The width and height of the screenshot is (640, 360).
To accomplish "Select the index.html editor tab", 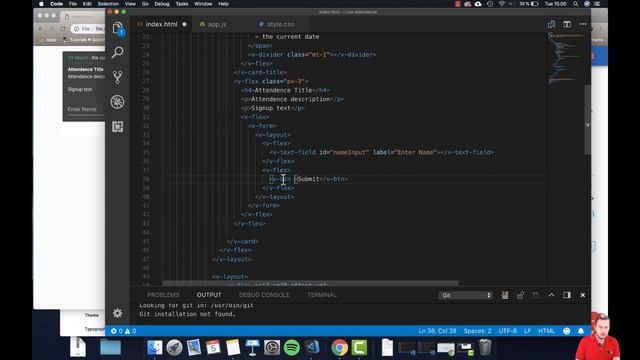I will [162, 24].
